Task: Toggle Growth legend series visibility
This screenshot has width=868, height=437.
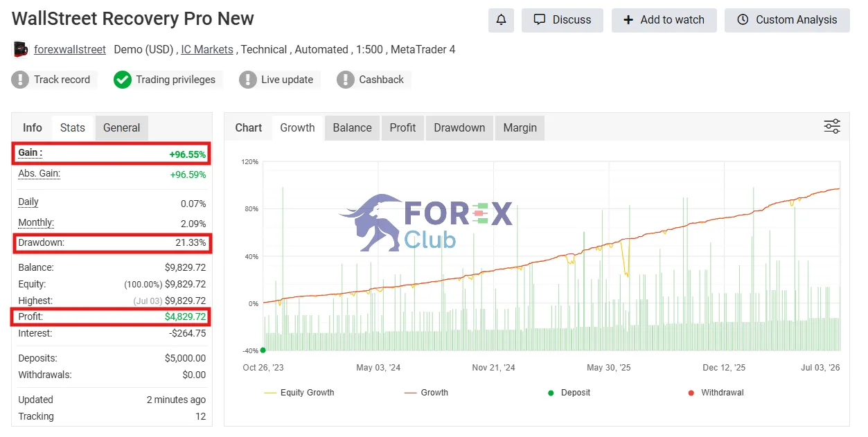Action: click(426, 393)
